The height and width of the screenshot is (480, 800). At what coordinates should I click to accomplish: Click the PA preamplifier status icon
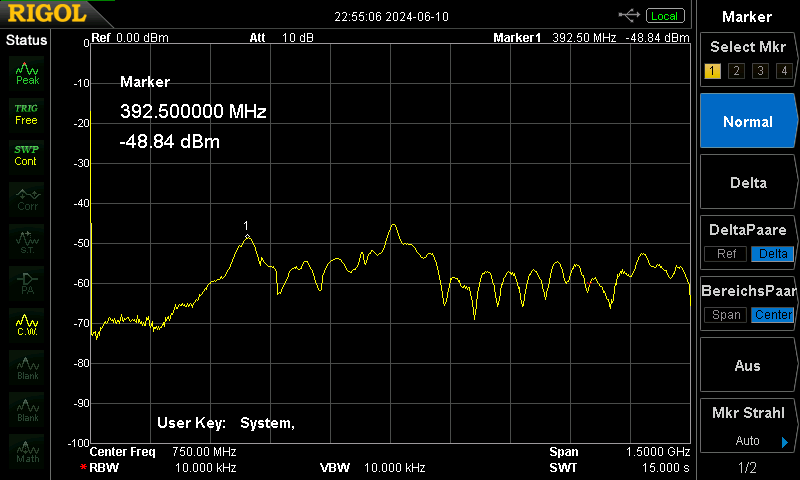(27, 284)
